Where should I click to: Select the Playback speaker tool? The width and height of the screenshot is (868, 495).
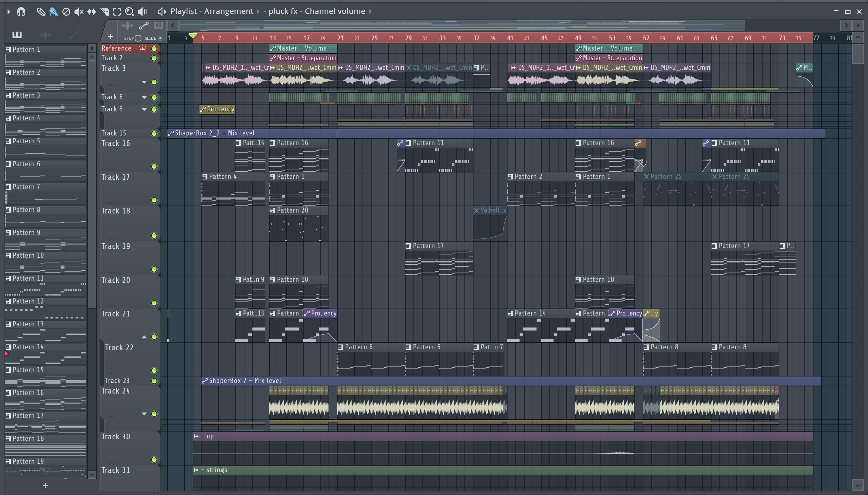[142, 12]
